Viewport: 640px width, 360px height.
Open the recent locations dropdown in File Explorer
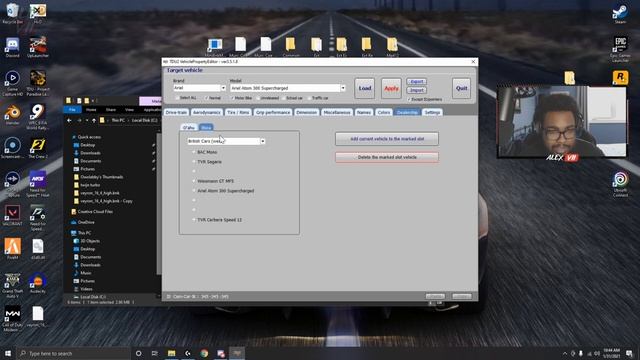coord(87,120)
